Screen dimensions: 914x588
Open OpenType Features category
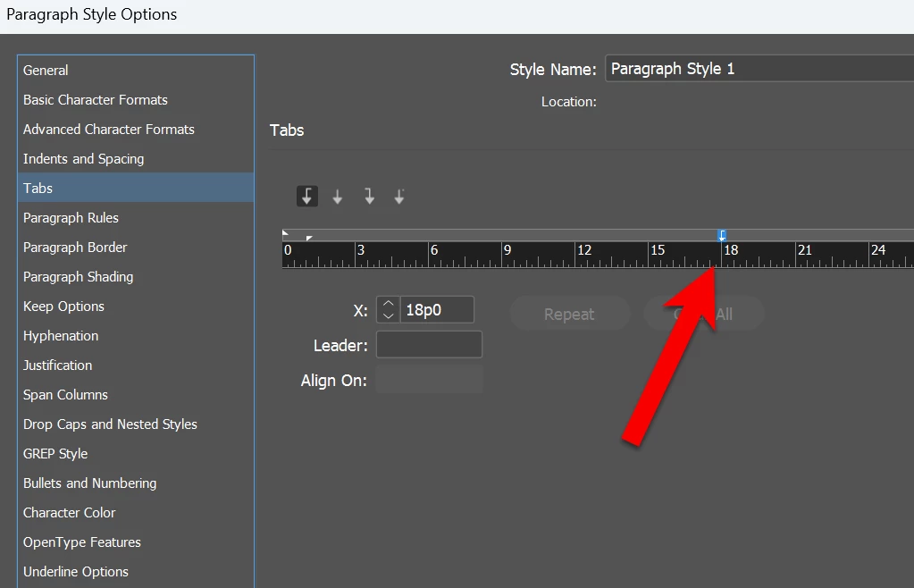tap(136, 542)
